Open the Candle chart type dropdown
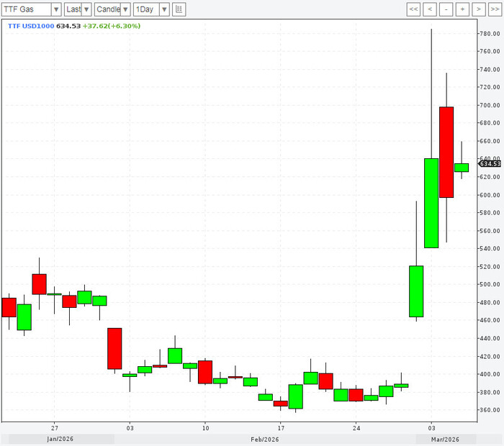Screen dimensions: 504x446 click(113, 9)
